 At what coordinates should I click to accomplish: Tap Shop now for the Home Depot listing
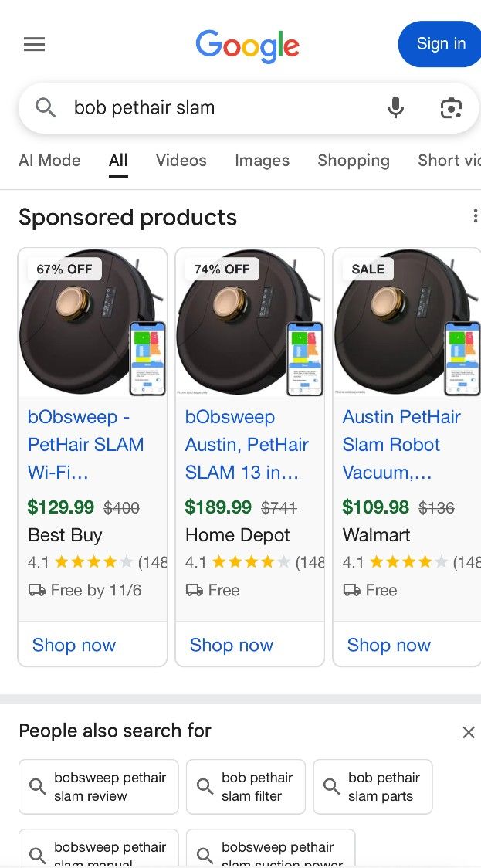tap(232, 645)
